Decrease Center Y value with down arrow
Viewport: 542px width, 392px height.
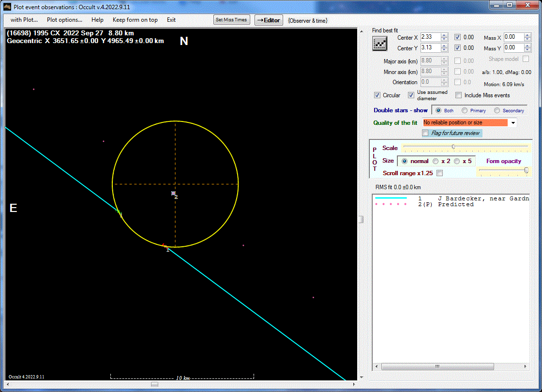pyautogui.click(x=444, y=50)
